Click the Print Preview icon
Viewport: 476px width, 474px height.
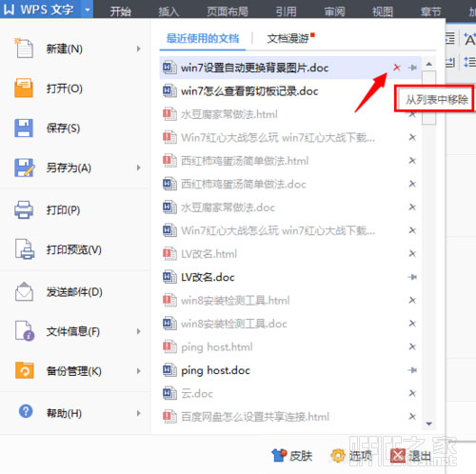click(25, 249)
